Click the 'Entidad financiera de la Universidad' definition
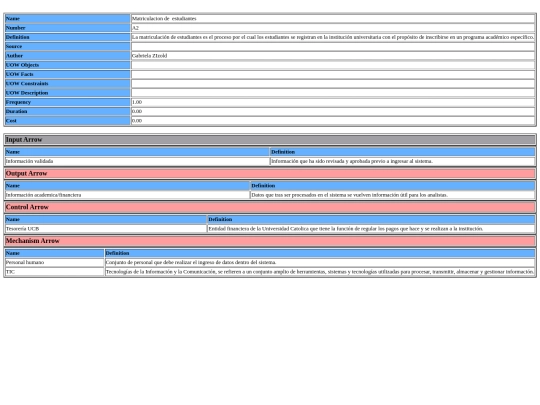Screen dimensions: 540x405 (x=371, y=229)
